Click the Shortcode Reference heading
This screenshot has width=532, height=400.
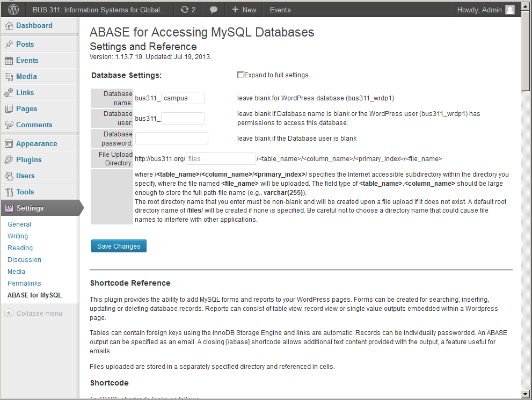click(x=130, y=283)
